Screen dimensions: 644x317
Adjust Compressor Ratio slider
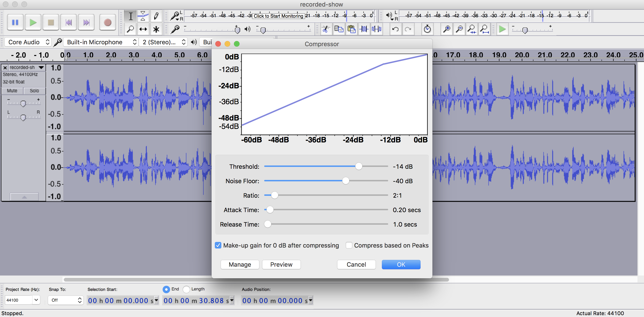click(x=274, y=195)
